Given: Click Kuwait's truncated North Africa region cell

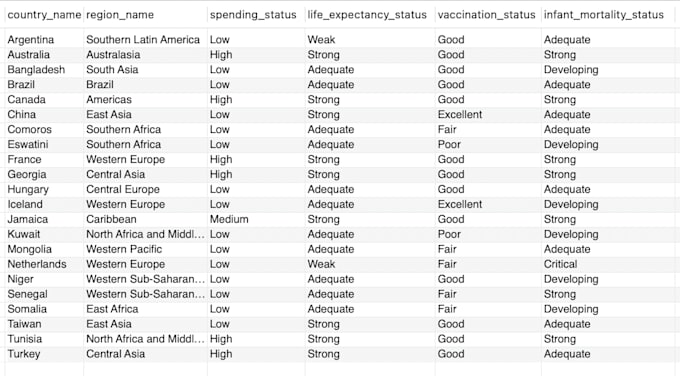Looking at the screenshot, I should (x=145, y=234).
